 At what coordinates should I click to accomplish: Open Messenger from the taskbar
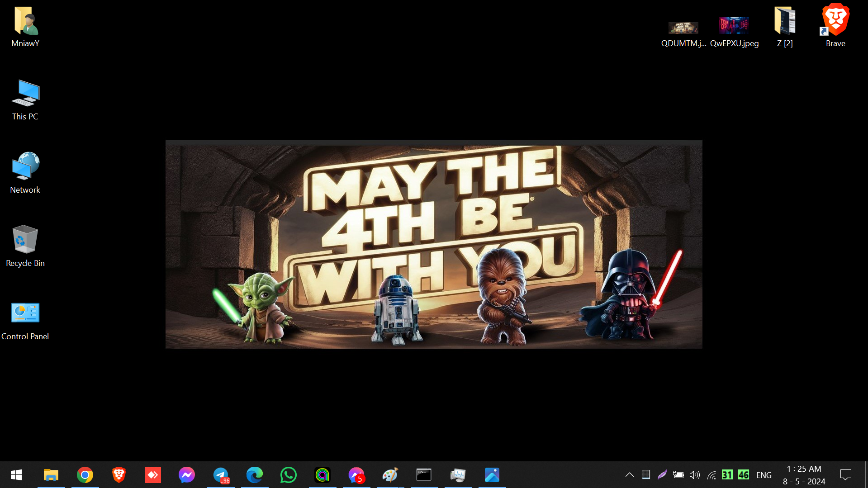pos(187,475)
